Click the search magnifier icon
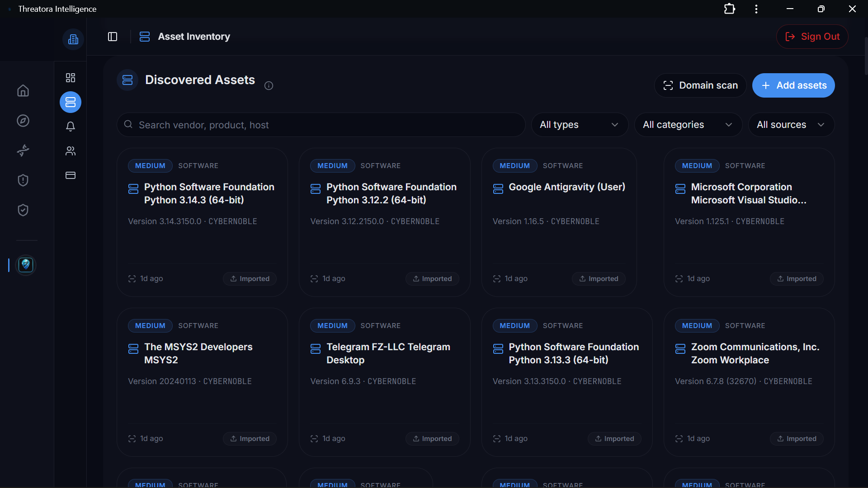Viewport: 868px width, 488px height. 128,124
